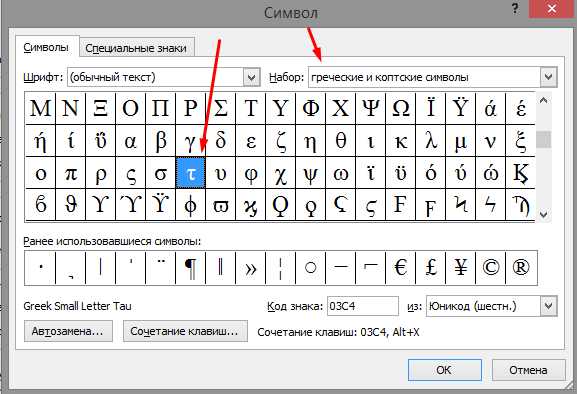Select the small epsilon ε symbol
This screenshot has height=394, width=577.
tap(251, 141)
